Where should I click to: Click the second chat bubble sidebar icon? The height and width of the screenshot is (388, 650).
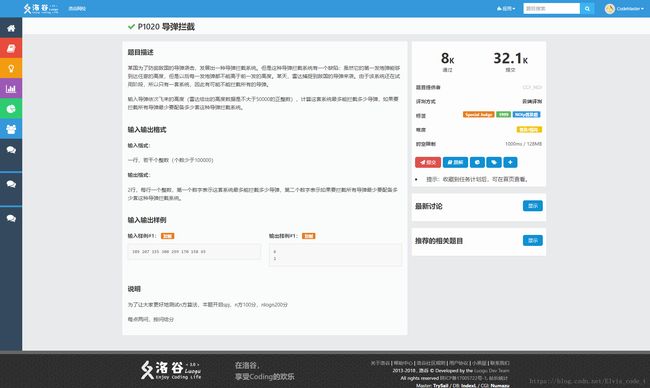[x=11, y=184]
